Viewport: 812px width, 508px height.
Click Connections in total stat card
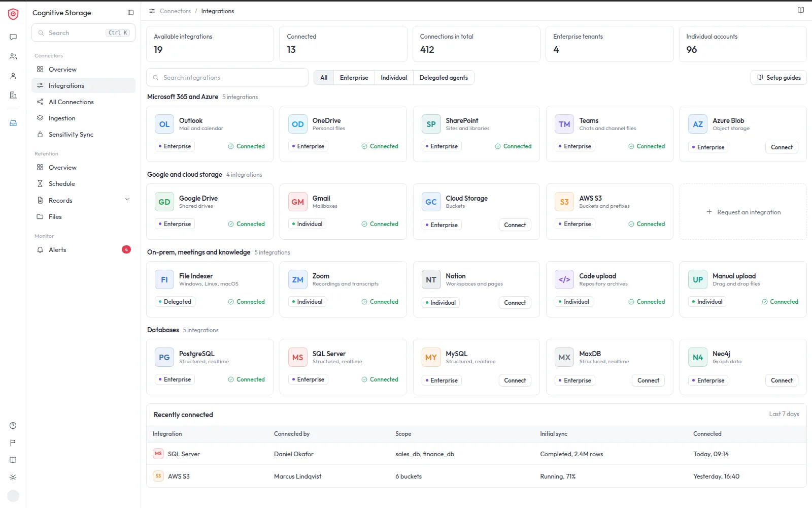[476, 44]
